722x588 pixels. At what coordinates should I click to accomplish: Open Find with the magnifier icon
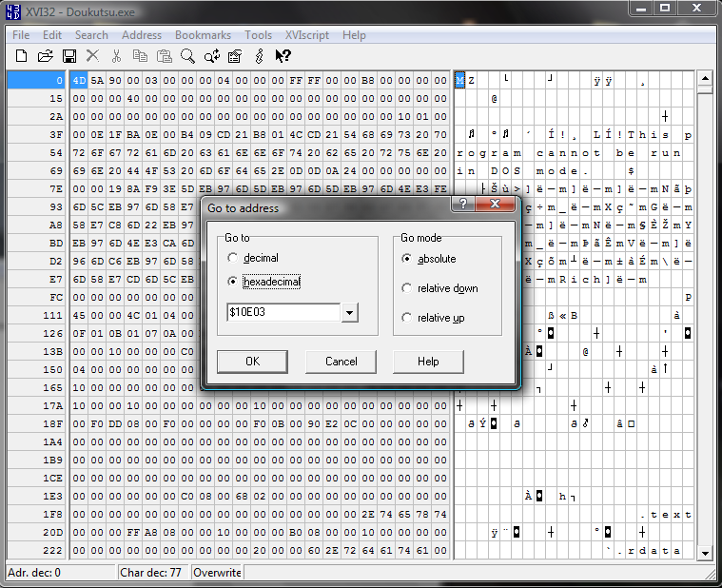(x=187, y=56)
